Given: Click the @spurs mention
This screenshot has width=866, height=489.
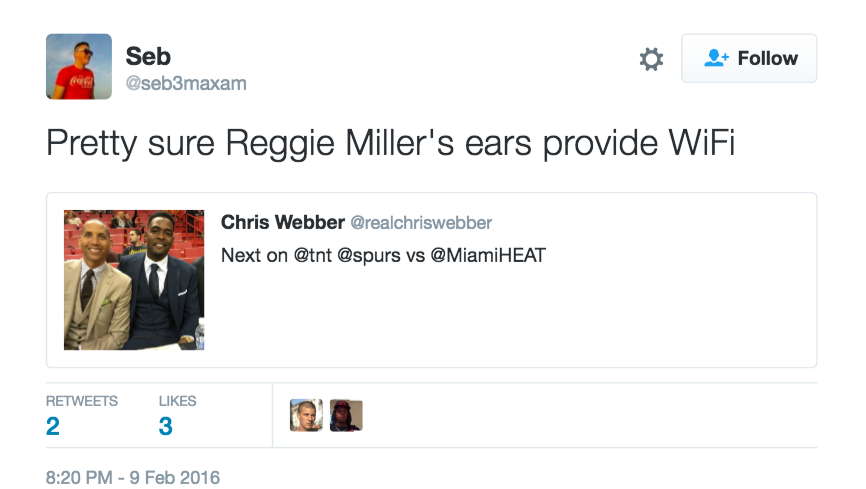Looking at the screenshot, I should (x=368, y=256).
